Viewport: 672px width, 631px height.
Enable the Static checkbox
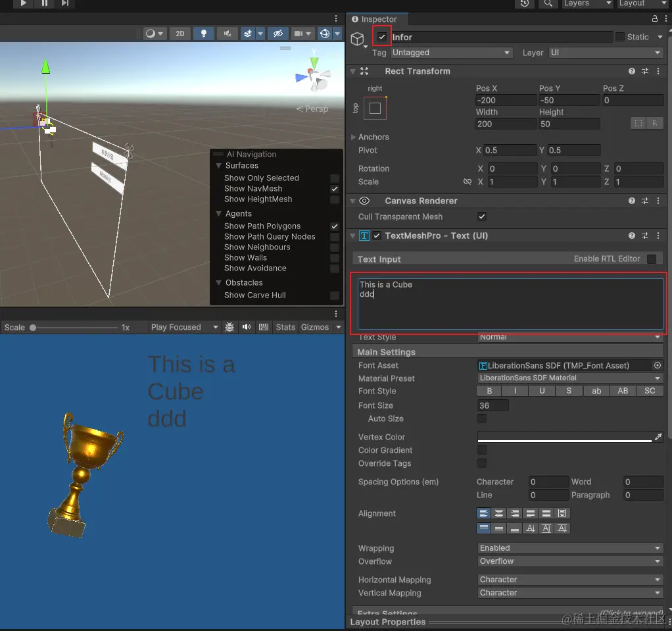(x=619, y=37)
